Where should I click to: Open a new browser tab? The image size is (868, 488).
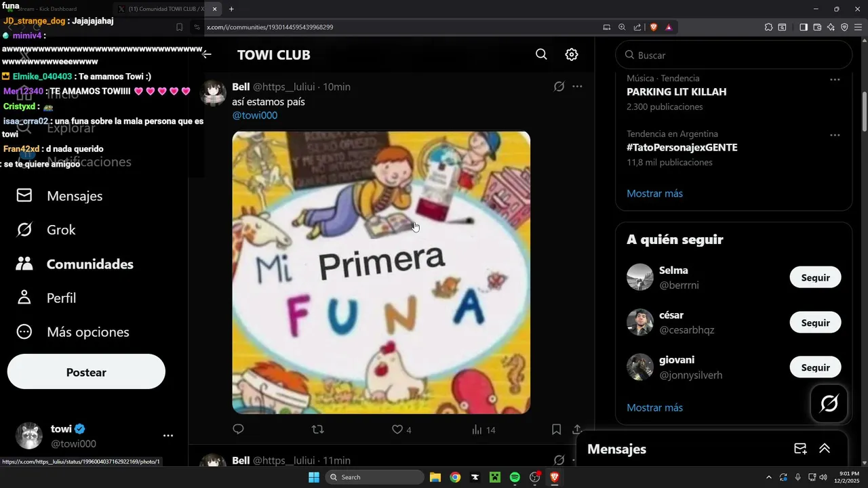tap(231, 9)
